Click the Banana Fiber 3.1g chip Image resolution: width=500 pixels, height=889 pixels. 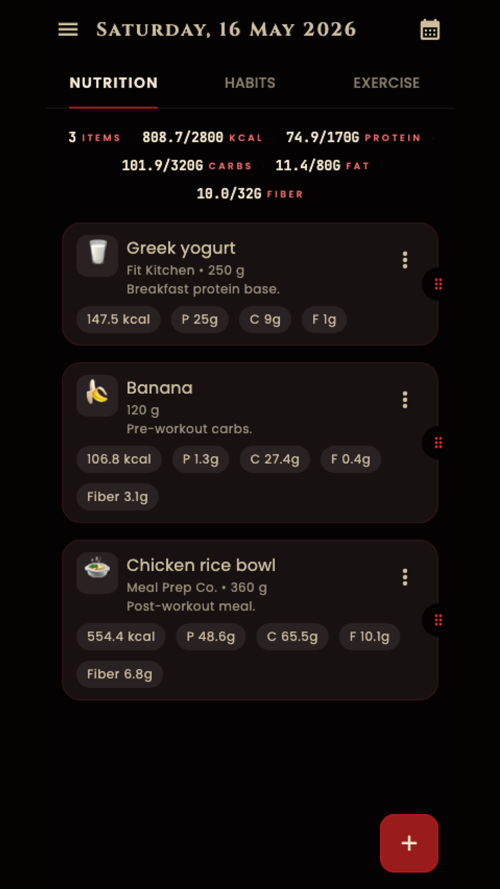tap(117, 497)
